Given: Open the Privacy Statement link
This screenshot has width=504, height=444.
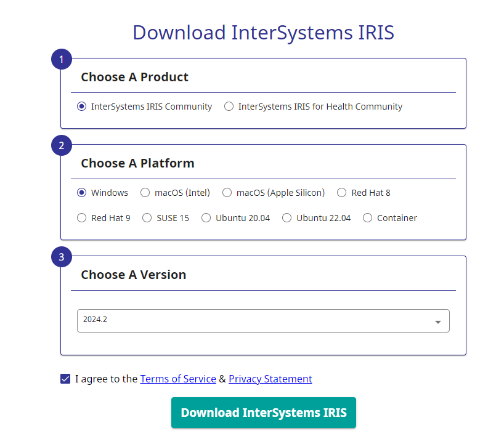Looking at the screenshot, I should tap(270, 379).
